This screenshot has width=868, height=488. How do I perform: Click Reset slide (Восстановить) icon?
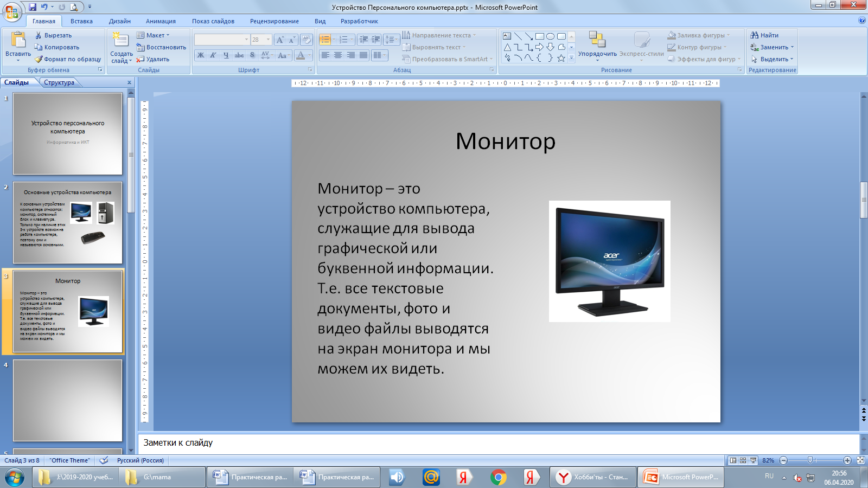141,47
